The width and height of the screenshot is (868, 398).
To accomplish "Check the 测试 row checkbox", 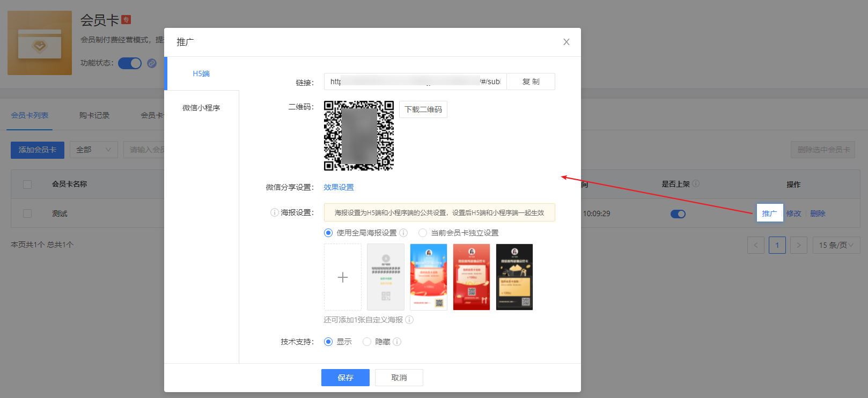I will pos(27,213).
